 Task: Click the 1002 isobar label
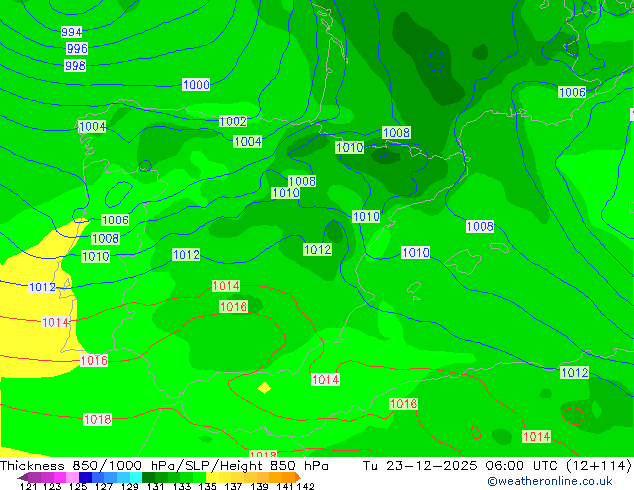[233, 121]
